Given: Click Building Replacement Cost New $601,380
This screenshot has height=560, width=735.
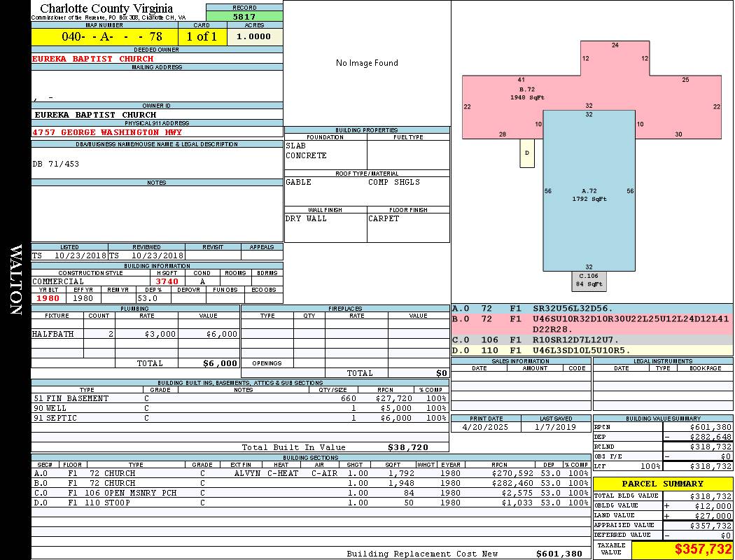Looking at the screenshot, I should (x=559, y=554).
